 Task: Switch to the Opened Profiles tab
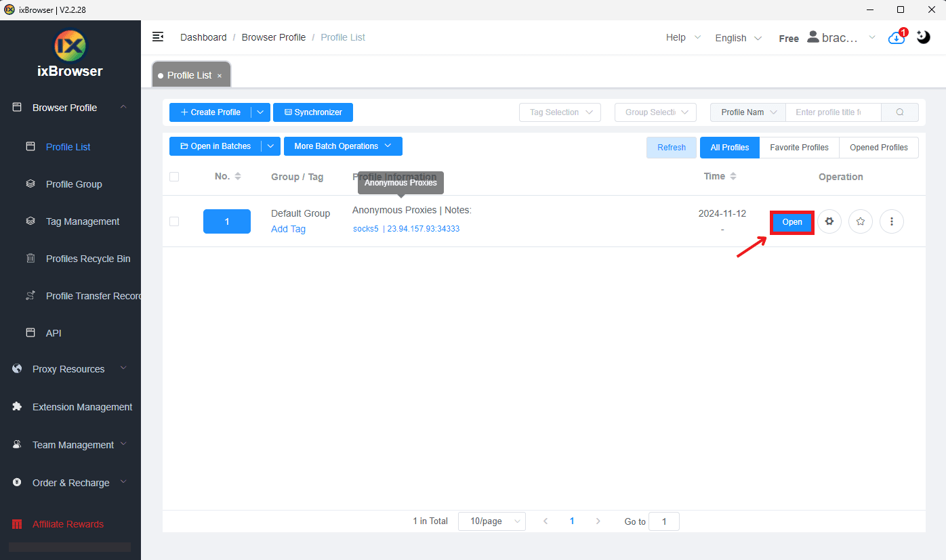pyautogui.click(x=879, y=147)
